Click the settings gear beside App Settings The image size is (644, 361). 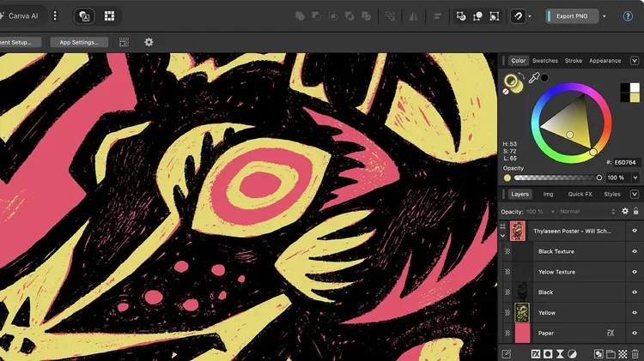pyautogui.click(x=149, y=42)
